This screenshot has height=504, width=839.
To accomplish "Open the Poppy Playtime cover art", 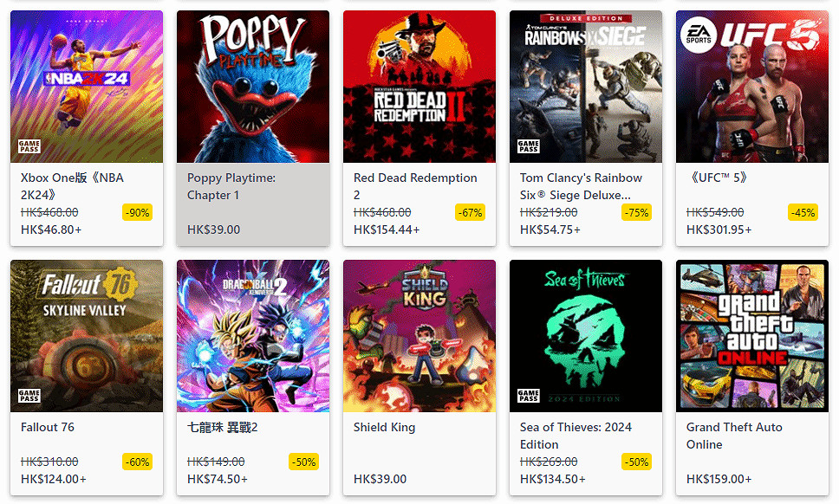I will pos(253,87).
